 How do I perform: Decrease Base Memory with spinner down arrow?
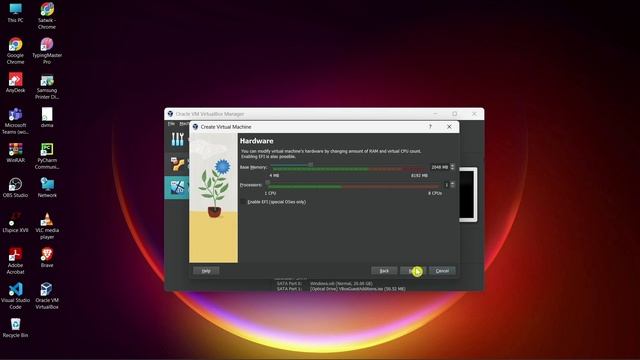coord(452,169)
